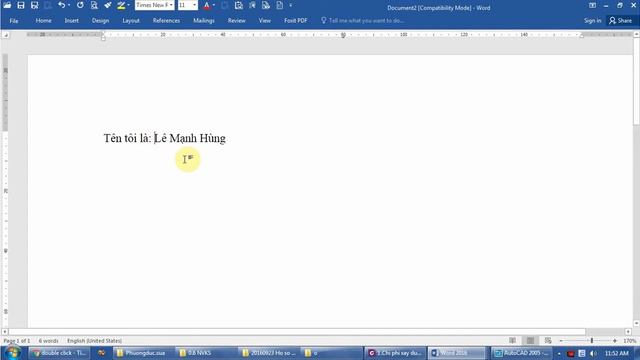Click the Open folder icon in Quick Access

click(x=7, y=5)
